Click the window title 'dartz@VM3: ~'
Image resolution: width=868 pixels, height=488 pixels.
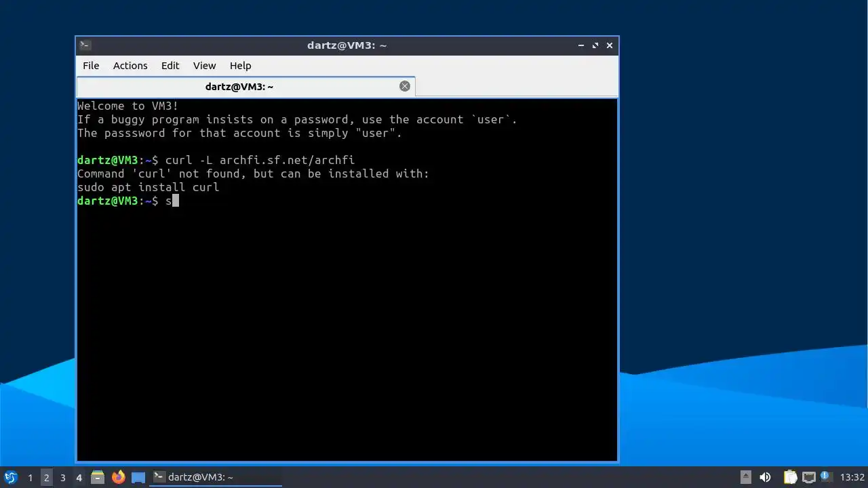(x=347, y=45)
